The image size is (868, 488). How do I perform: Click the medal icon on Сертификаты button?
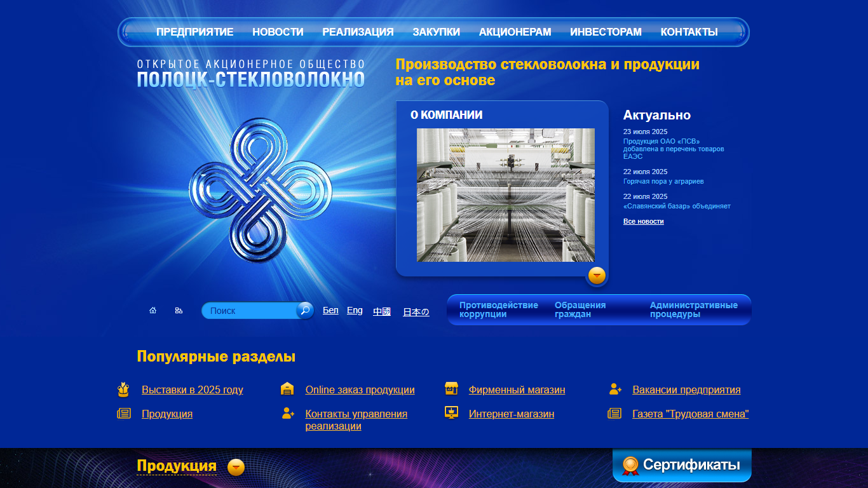[x=630, y=466]
